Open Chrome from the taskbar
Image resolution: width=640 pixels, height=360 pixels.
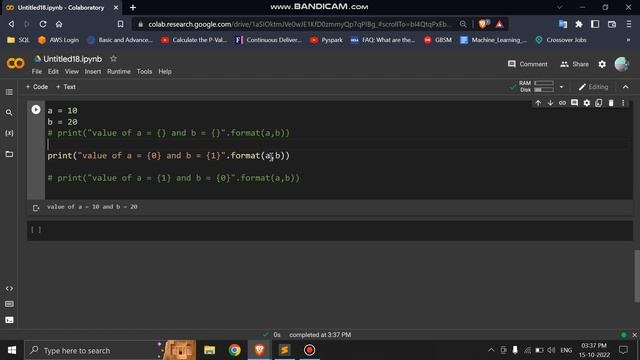235,350
